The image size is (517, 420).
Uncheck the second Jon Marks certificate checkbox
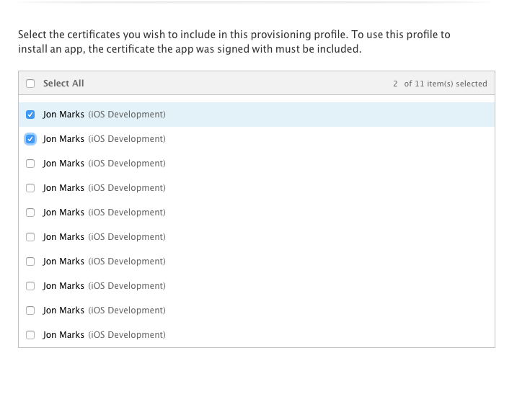pyautogui.click(x=30, y=139)
